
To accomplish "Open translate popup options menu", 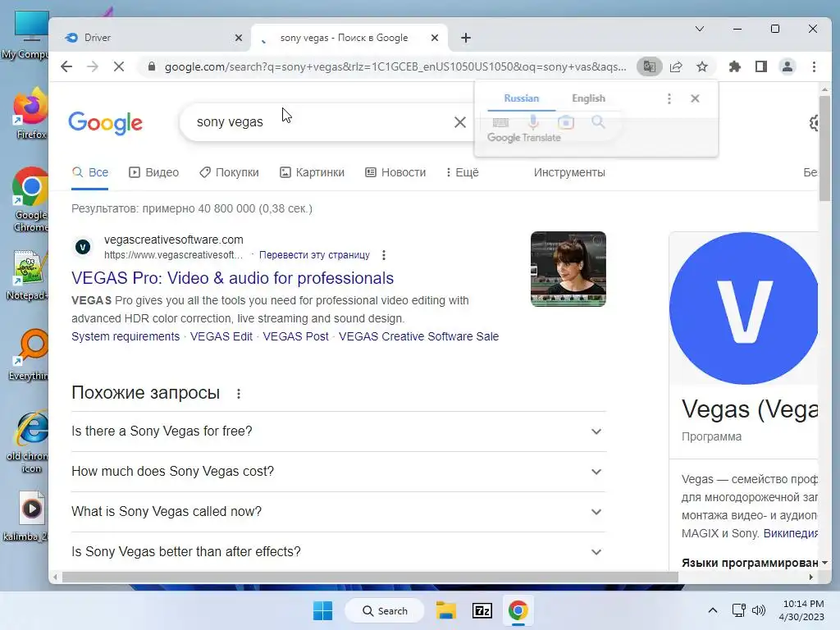I will click(669, 98).
